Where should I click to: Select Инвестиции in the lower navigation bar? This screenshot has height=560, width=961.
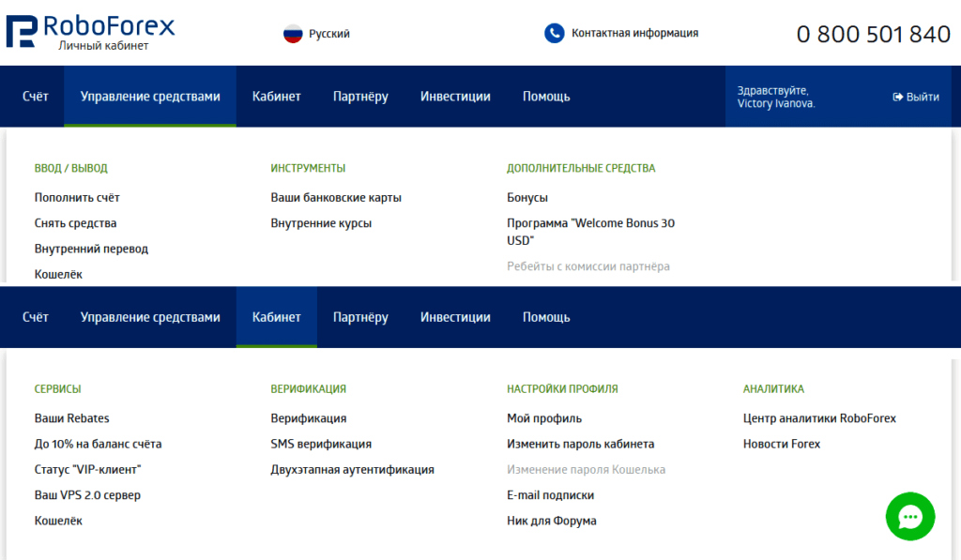(455, 317)
